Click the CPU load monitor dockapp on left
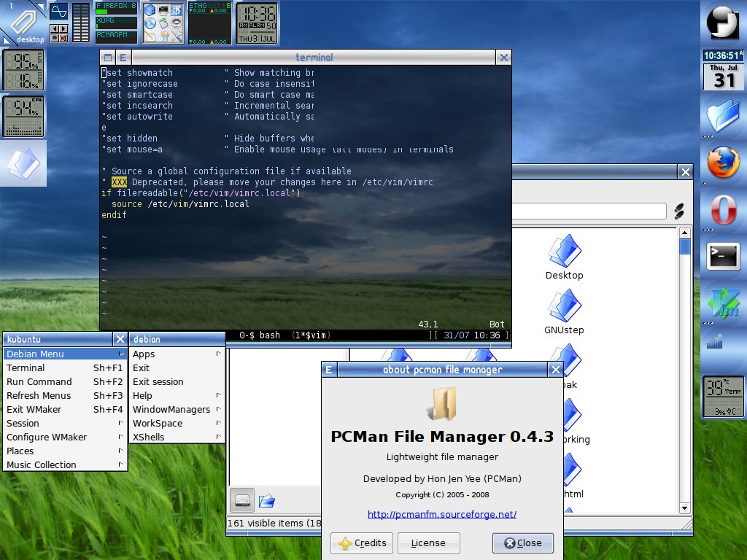The height and width of the screenshot is (560, 747). (x=23, y=116)
